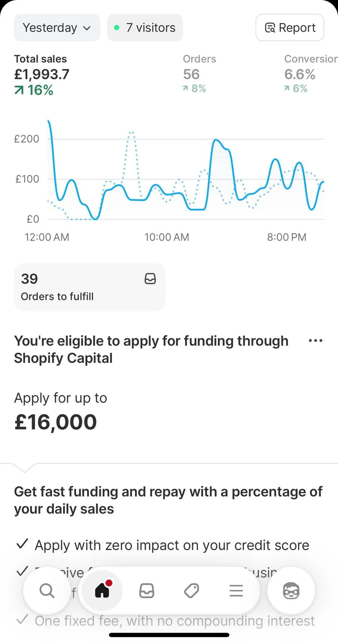Tap the sales line chart
Viewport: 338px width, 644px height.
pos(186,176)
